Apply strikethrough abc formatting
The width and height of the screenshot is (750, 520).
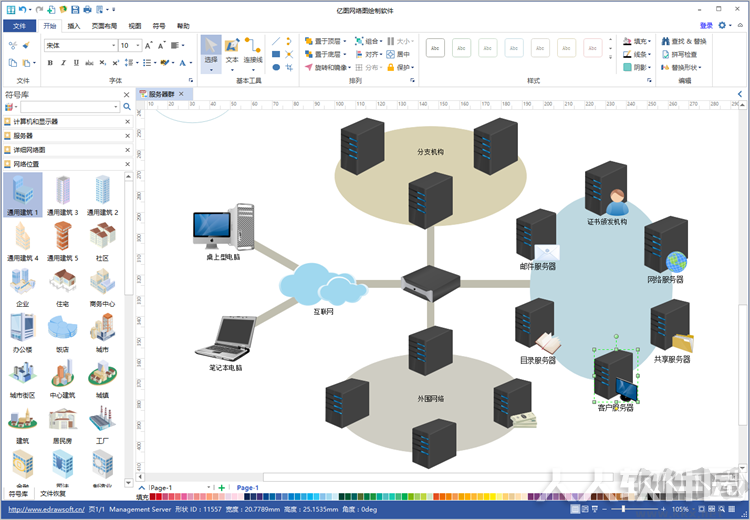89,63
